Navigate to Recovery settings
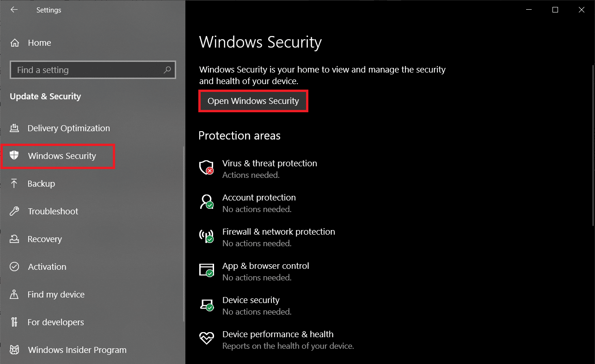Screen dimensions: 595x364 tap(44, 239)
